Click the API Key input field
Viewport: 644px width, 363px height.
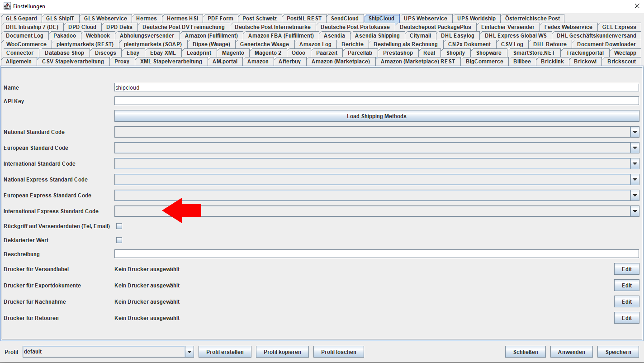tap(377, 101)
